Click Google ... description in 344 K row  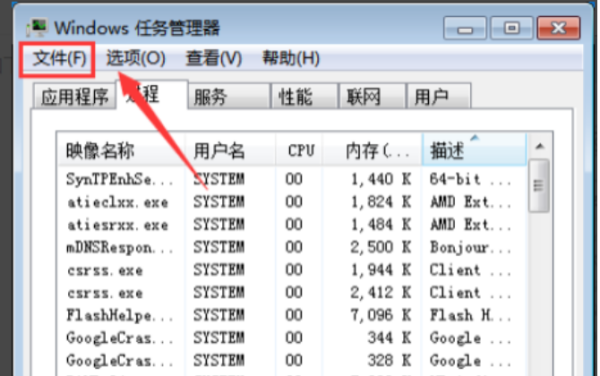coord(470,339)
